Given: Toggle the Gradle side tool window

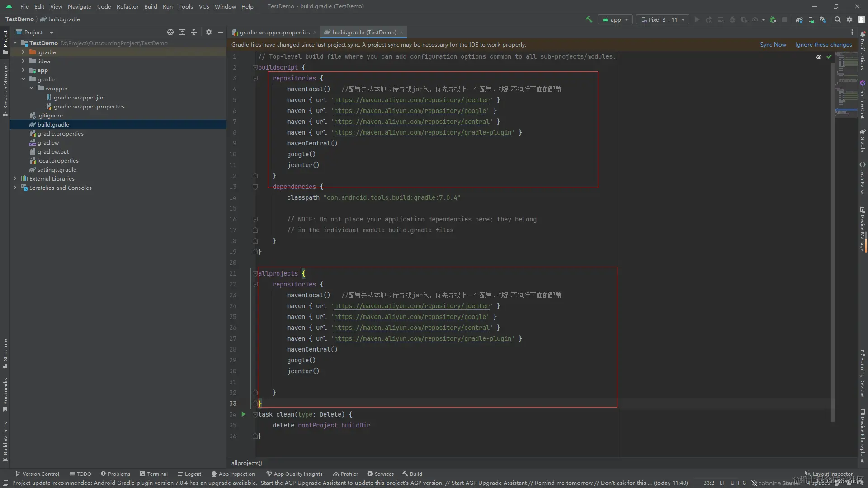Looking at the screenshot, I should [863, 141].
